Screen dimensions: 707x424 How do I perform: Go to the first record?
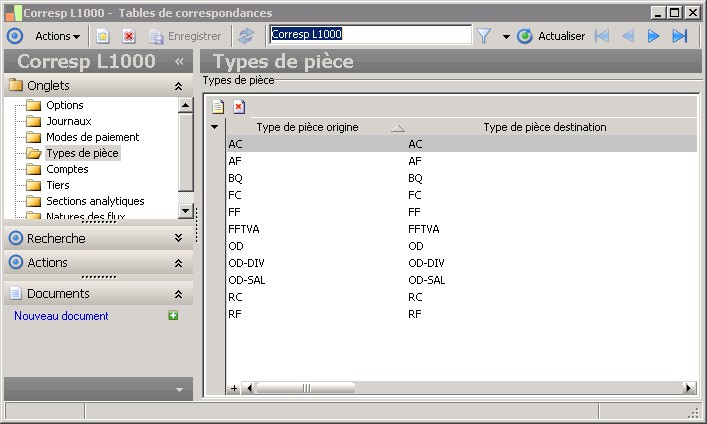click(x=602, y=36)
